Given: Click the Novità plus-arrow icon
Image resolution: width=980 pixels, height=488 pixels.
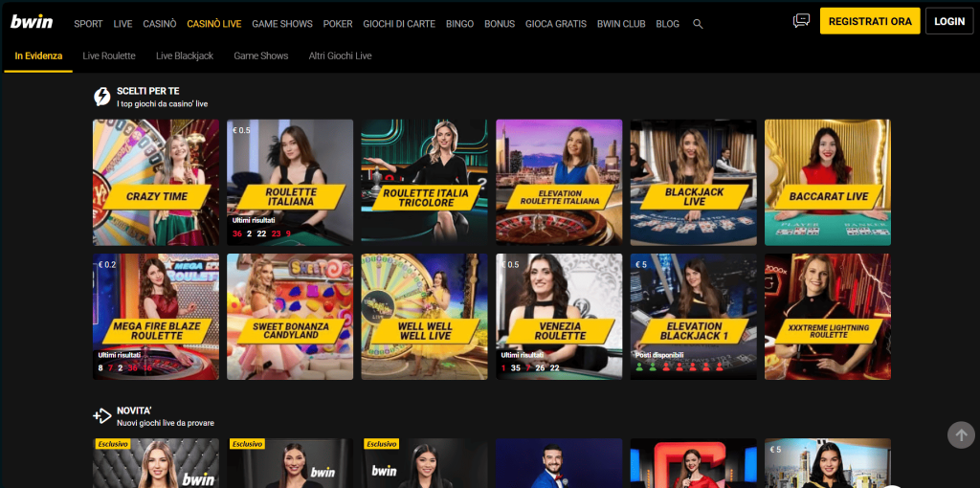Looking at the screenshot, I should pyautogui.click(x=101, y=415).
